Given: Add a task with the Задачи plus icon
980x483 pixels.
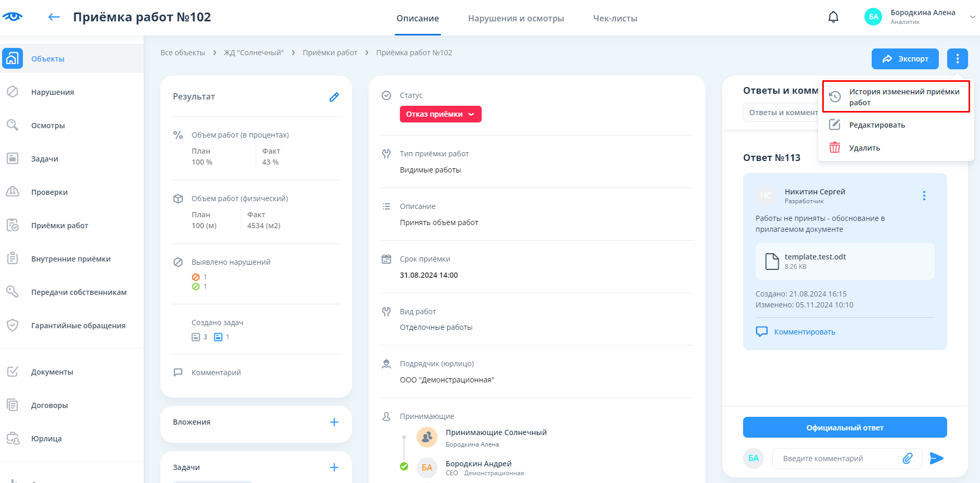Looking at the screenshot, I should [x=334, y=467].
